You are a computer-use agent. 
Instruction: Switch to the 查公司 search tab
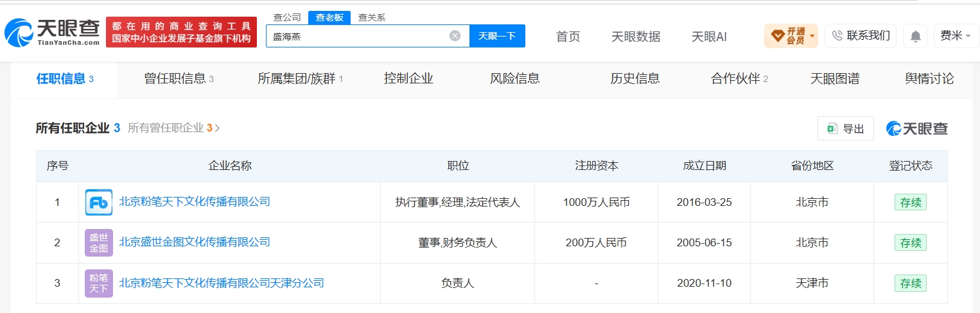(287, 17)
